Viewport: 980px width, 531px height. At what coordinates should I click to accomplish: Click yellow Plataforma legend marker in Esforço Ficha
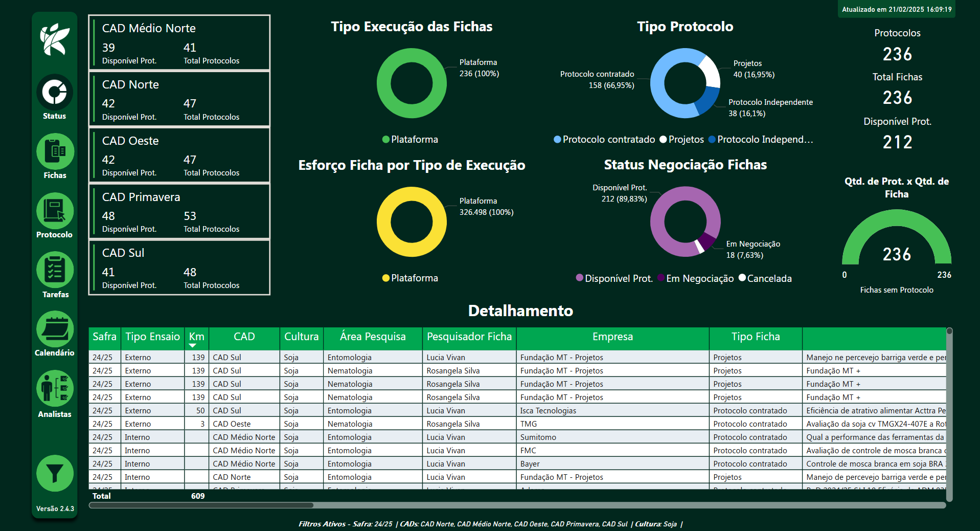(x=386, y=278)
